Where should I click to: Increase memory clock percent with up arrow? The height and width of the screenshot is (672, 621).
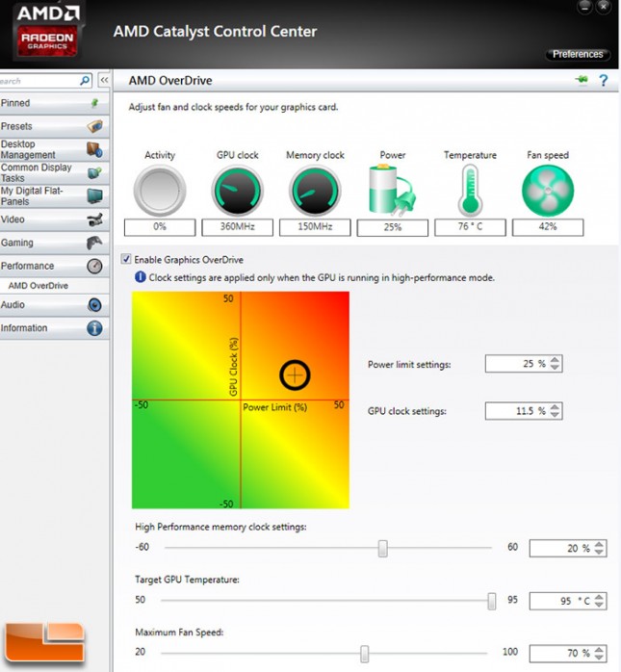tap(599, 544)
